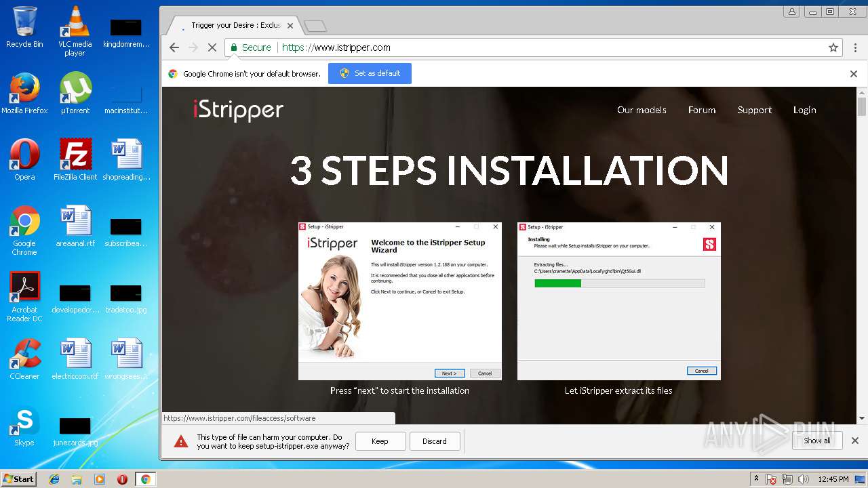Click the Chrome user profile icon
This screenshot has width=868, height=488.
[x=791, y=12]
